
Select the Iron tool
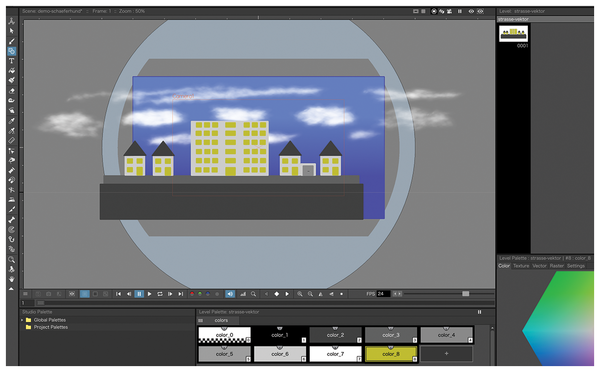click(x=11, y=199)
